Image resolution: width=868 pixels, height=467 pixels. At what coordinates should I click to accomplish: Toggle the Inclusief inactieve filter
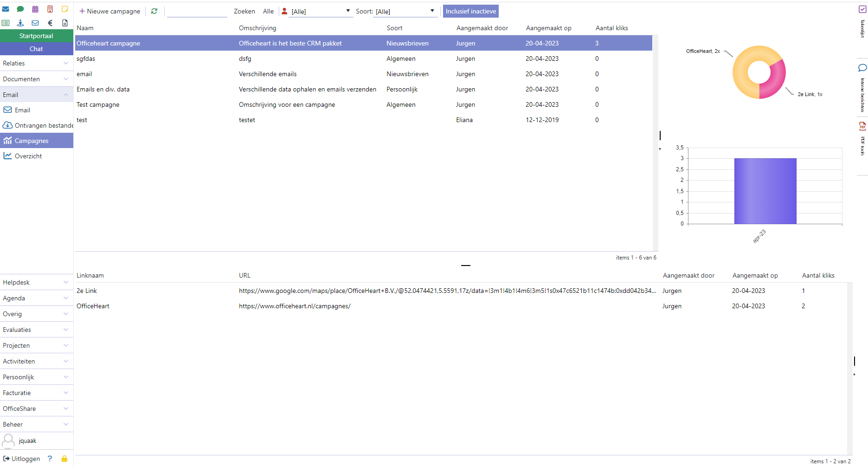point(471,11)
